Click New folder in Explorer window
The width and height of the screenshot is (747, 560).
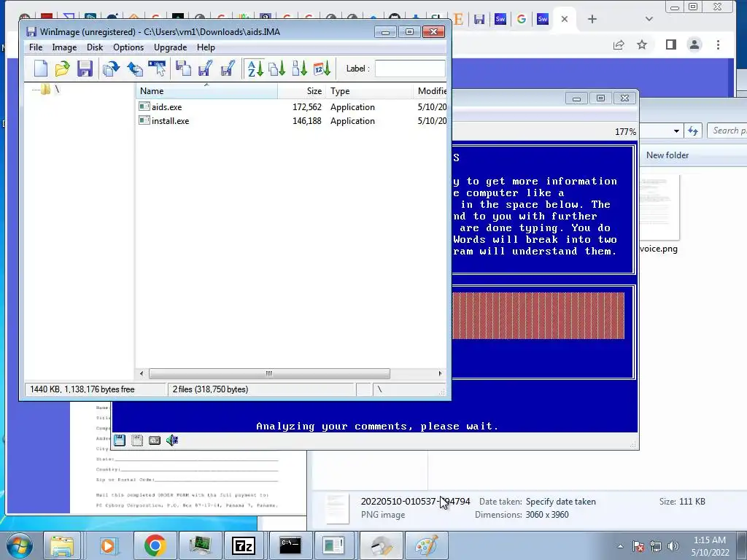667,155
